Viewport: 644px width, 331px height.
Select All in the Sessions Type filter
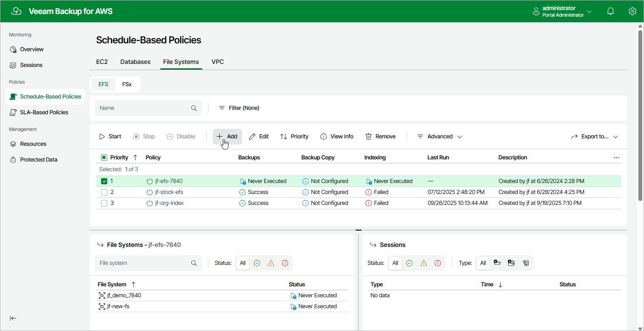tap(483, 263)
